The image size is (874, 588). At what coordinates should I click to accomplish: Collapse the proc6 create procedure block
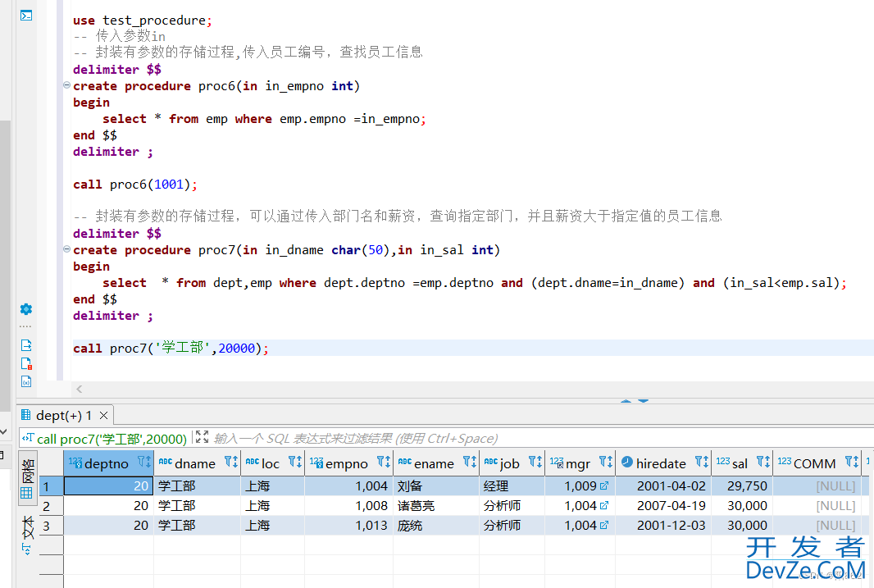67,85
